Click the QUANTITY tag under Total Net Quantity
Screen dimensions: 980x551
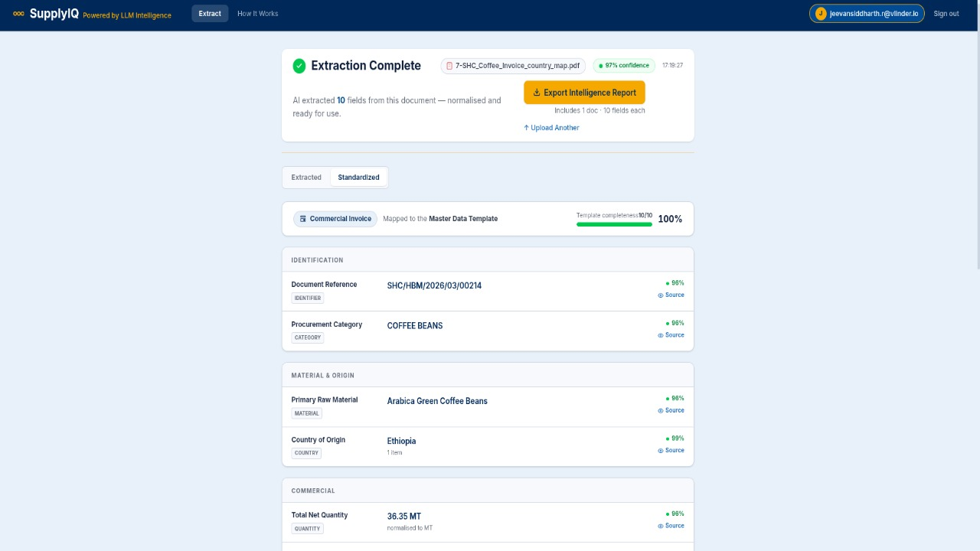307,529
